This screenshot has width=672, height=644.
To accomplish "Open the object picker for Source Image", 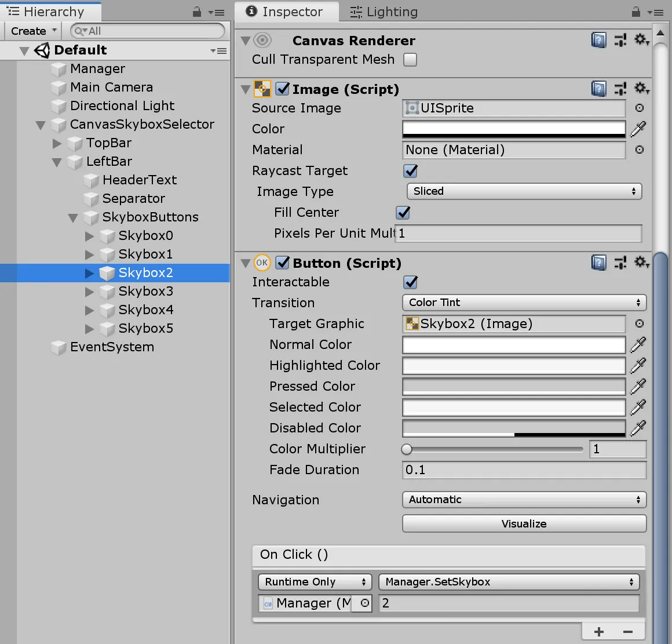I will tap(640, 108).
